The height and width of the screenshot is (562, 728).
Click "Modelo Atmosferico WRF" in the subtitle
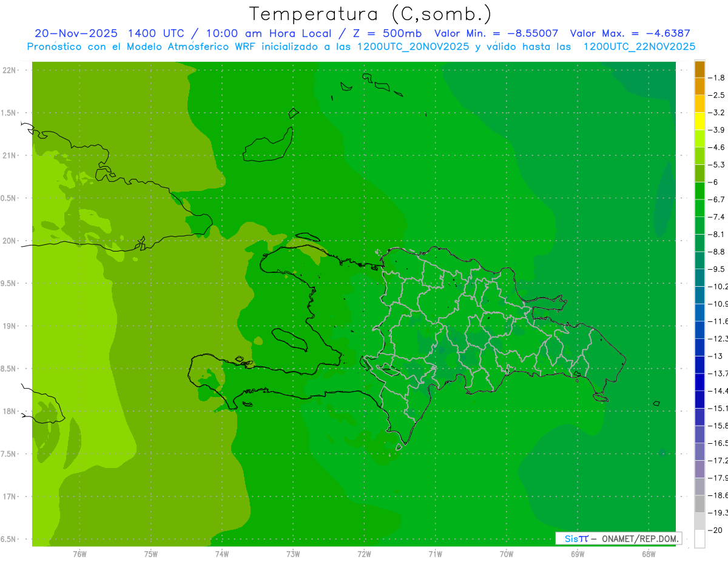click(192, 47)
